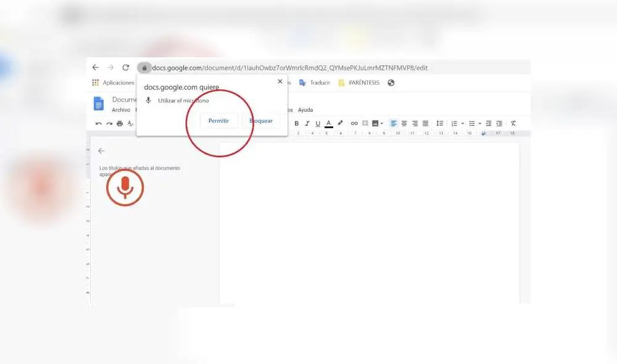The width and height of the screenshot is (617, 364).
Task: Allow microphone access with Permitir
Action: click(219, 120)
